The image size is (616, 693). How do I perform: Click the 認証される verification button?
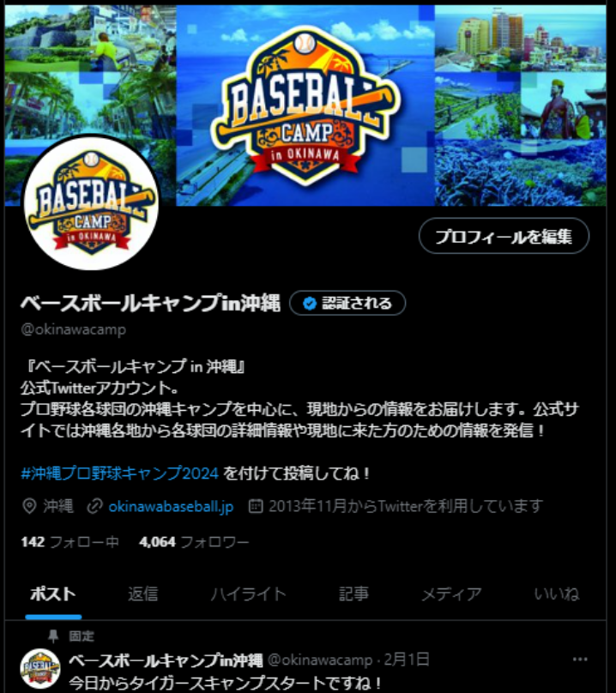point(347,304)
